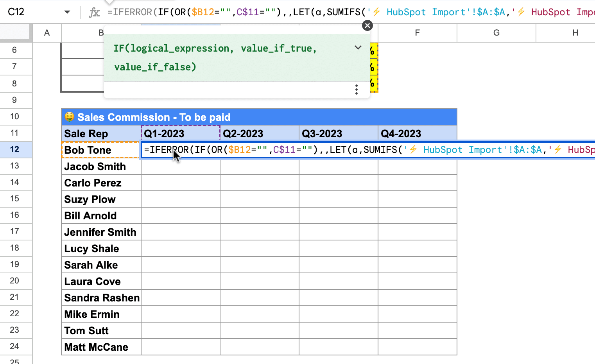Select the Bill Arnold cell
Viewport: 595px width, 364px height.
(101, 215)
